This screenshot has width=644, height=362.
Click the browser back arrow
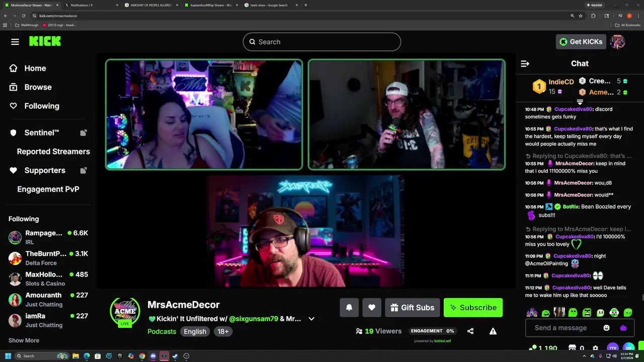6,16
